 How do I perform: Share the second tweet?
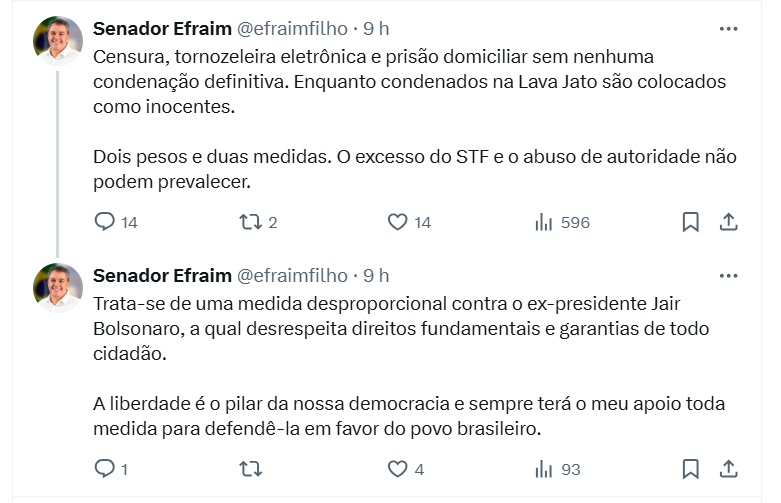click(729, 468)
